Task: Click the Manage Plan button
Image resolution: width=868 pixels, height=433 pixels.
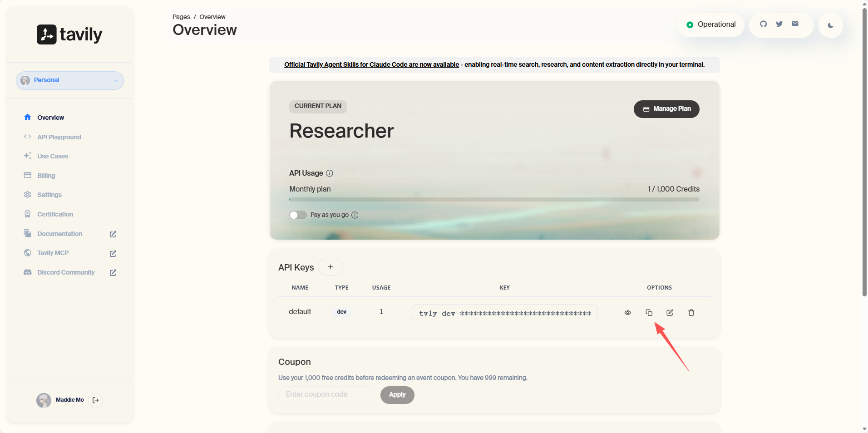Action: point(666,109)
